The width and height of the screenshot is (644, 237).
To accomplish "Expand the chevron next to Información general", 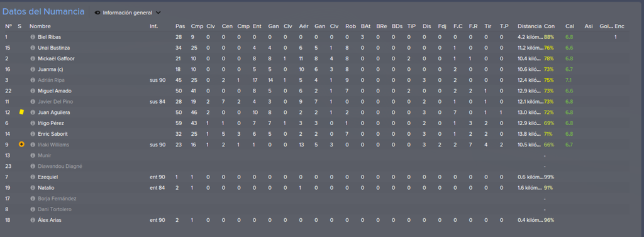I will pyautogui.click(x=158, y=13).
